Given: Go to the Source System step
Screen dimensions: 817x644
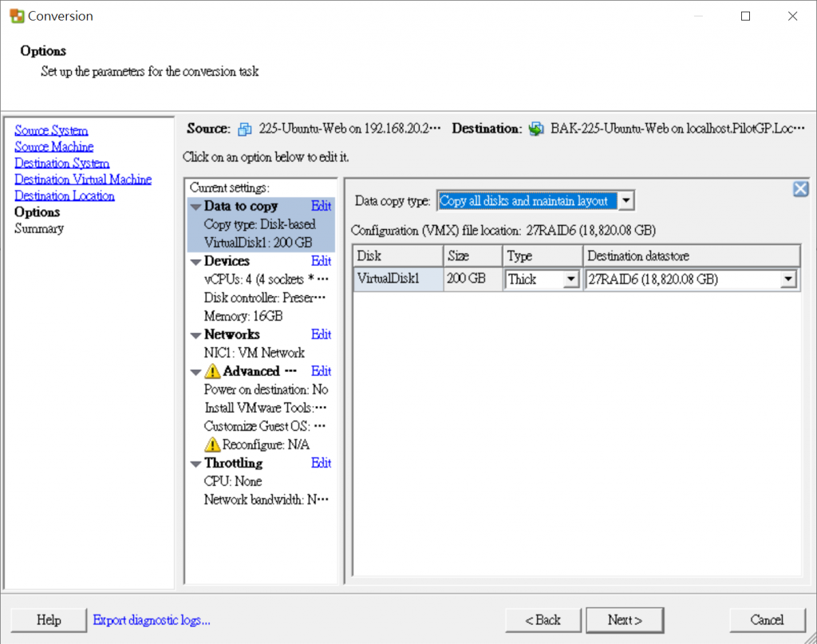Looking at the screenshot, I should [51, 130].
